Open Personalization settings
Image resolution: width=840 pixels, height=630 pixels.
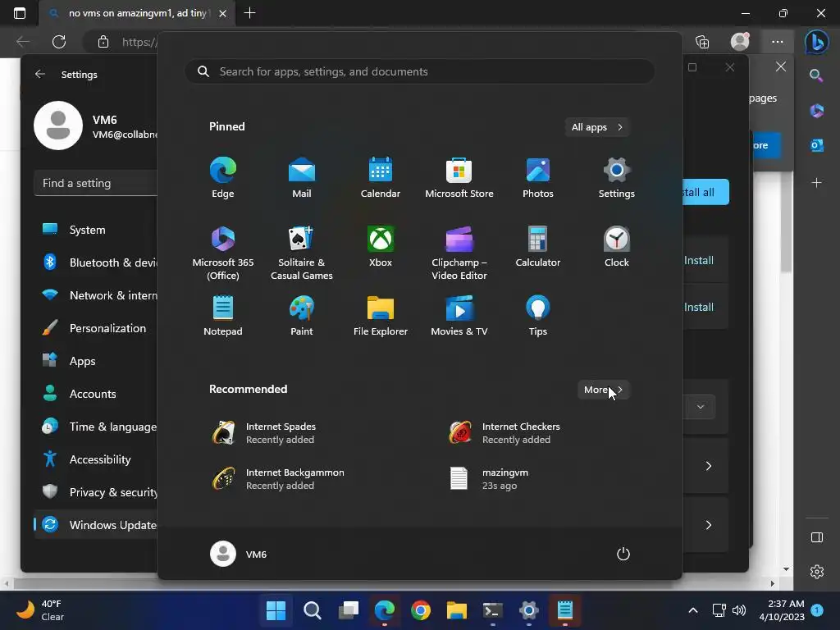[95, 328]
